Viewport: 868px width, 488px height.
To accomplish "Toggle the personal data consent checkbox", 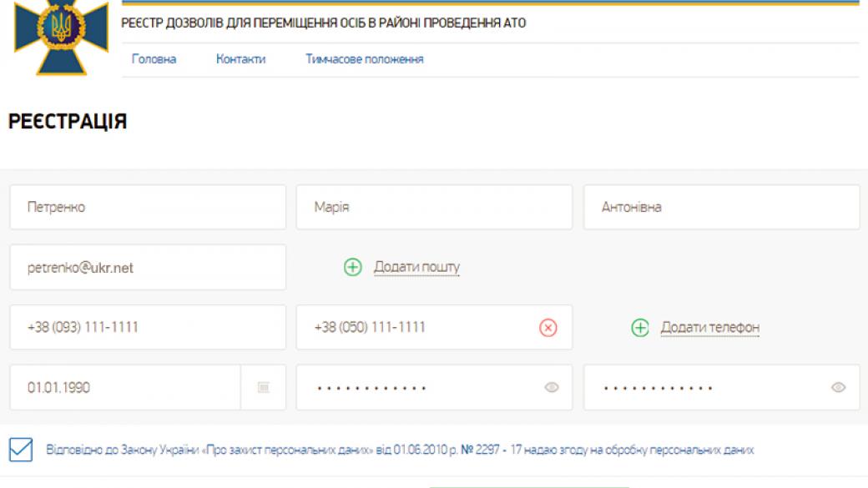I will coord(20,450).
